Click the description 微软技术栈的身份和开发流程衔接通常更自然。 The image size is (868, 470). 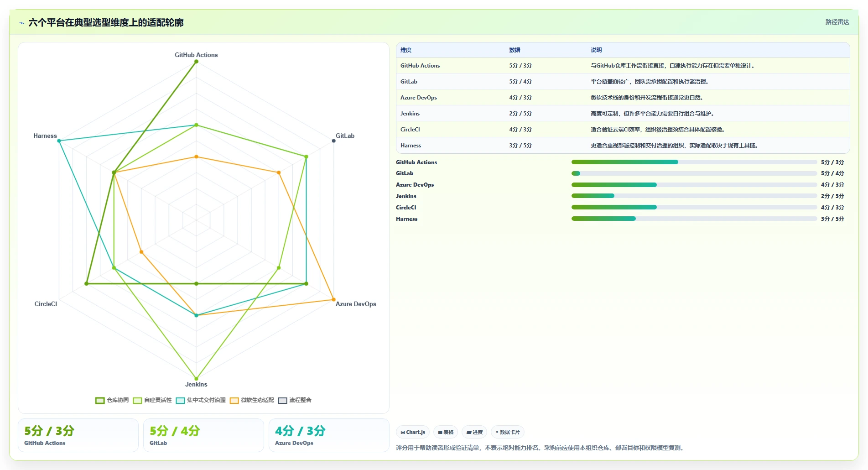pos(648,98)
